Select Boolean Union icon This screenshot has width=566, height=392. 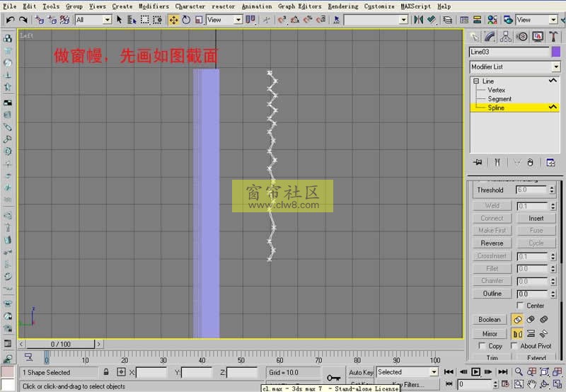pyautogui.click(x=517, y=319)
